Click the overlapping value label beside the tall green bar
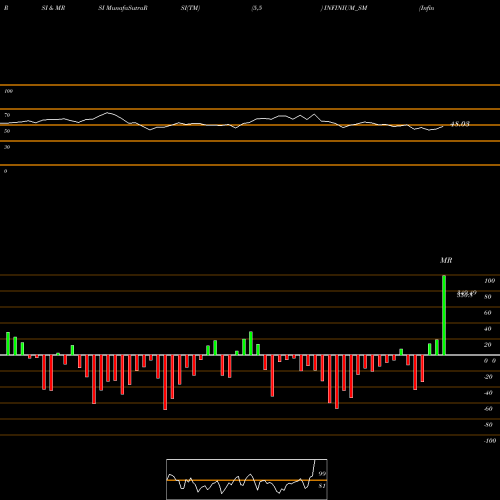The height and width of the screenshot is (500, 500). coord(466,294)
